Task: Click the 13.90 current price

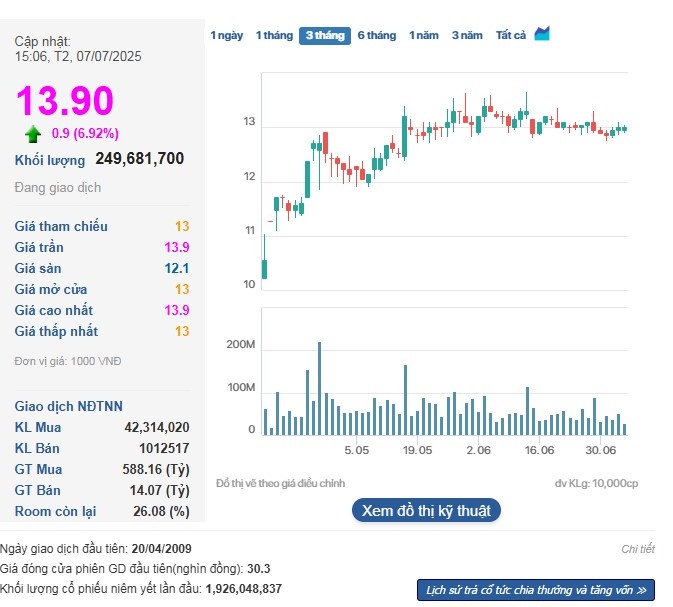Action: pyautogui.click(x=64, y=100)
